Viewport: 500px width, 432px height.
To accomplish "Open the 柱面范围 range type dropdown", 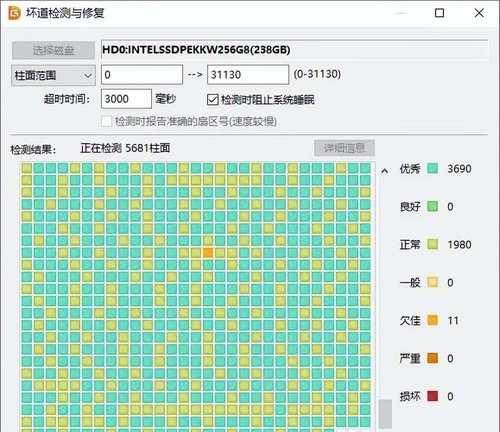I will tap(53, 75).
